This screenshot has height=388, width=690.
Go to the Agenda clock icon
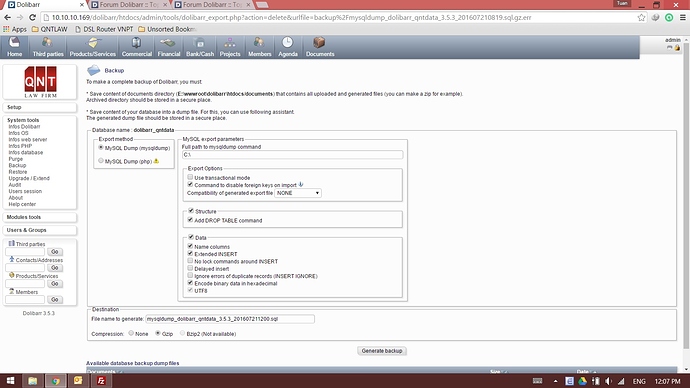pos(287,43)
